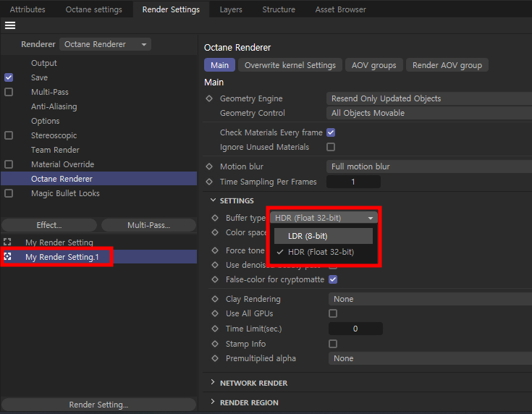Open the Geometry Engine dropdown
Screen dimensions: 532x414
[x=429, y=98]
